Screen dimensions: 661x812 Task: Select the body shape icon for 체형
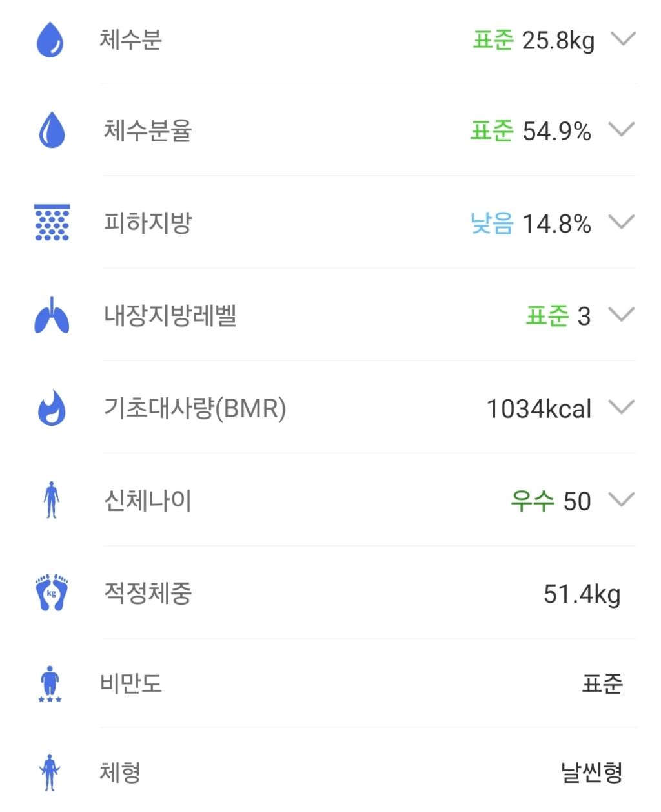50,772
